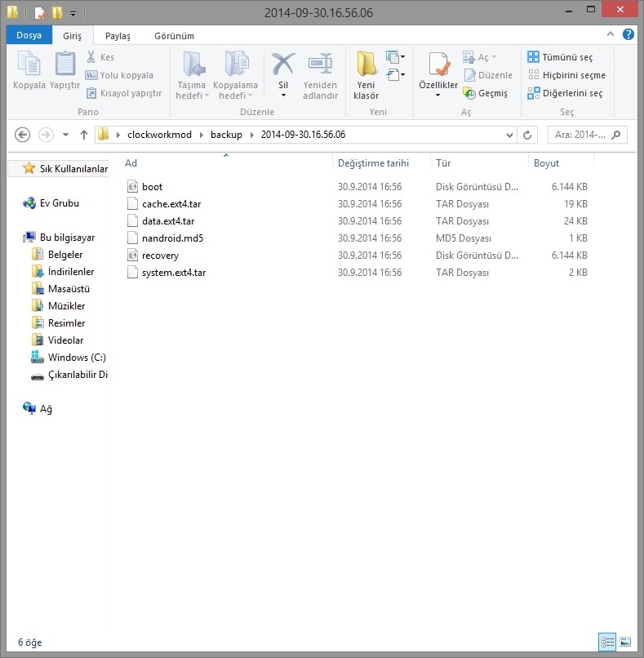Click the Kopyala (copy) ribbon icon
This screenshot has width=644, height=658.
click(x=29, y=65)
